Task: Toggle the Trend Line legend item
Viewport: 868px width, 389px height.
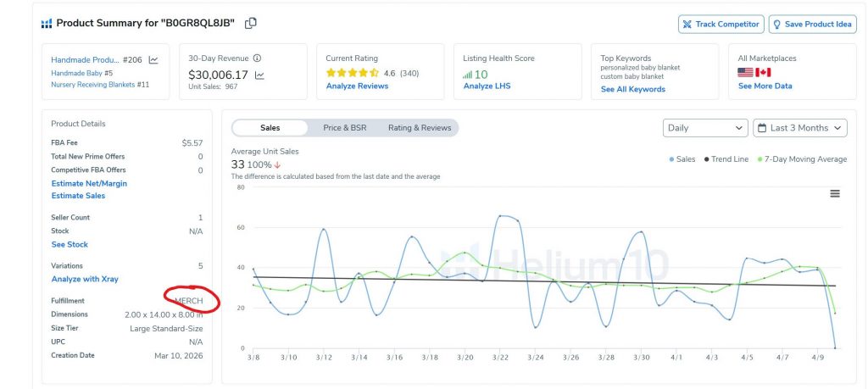Action: pyautogui.click(x=727, y=159)
